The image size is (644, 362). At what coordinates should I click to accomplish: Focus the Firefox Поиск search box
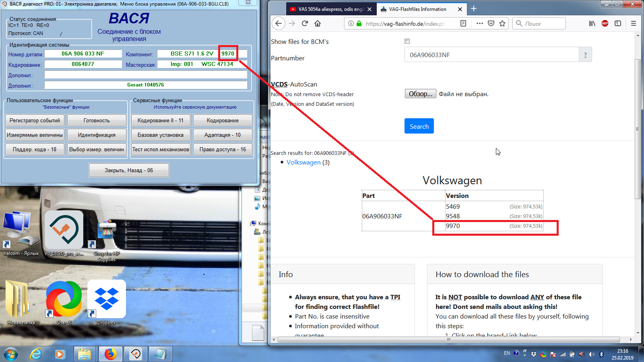tap(539, 23)
